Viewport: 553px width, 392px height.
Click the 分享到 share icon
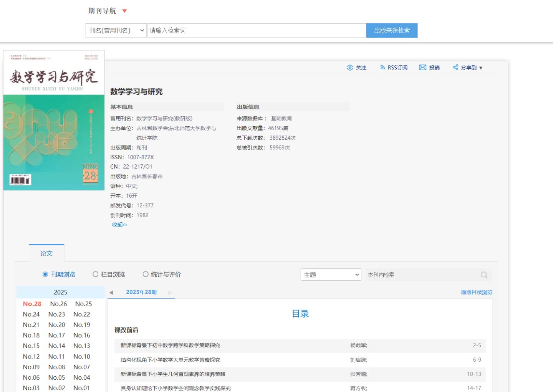click(x=455, y=68)
